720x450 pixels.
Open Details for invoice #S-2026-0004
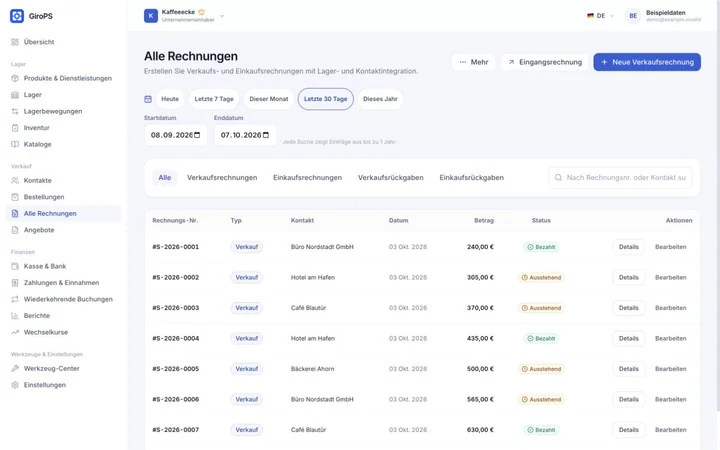[x=629, y=338]
